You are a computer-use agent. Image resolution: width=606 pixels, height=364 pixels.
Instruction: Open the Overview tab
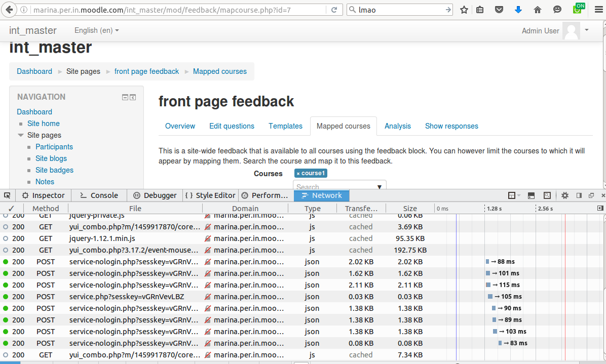[180, 126]
